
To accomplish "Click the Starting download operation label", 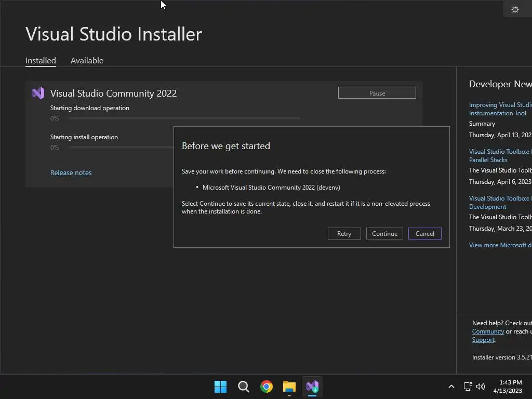I will (x=89, y=108).
